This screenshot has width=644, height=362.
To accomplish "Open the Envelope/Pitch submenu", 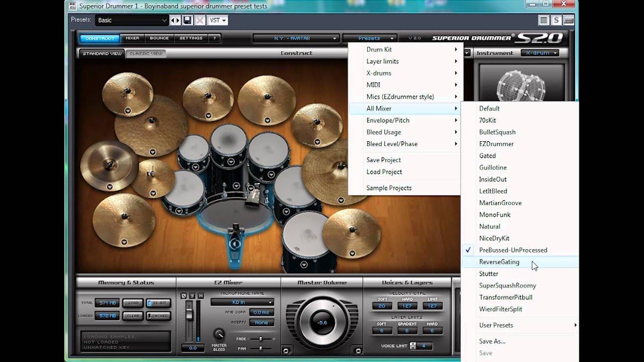I will point(405,120).
